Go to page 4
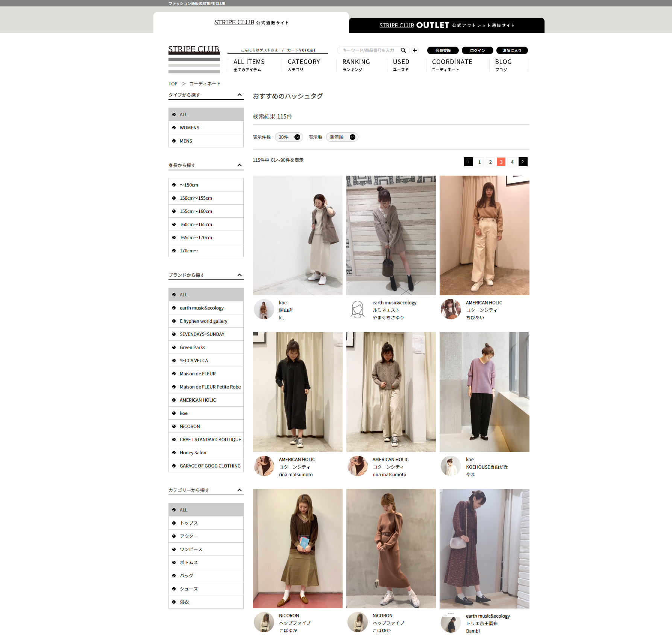This screenshot has height=639, width=672. tap(512, 162)
